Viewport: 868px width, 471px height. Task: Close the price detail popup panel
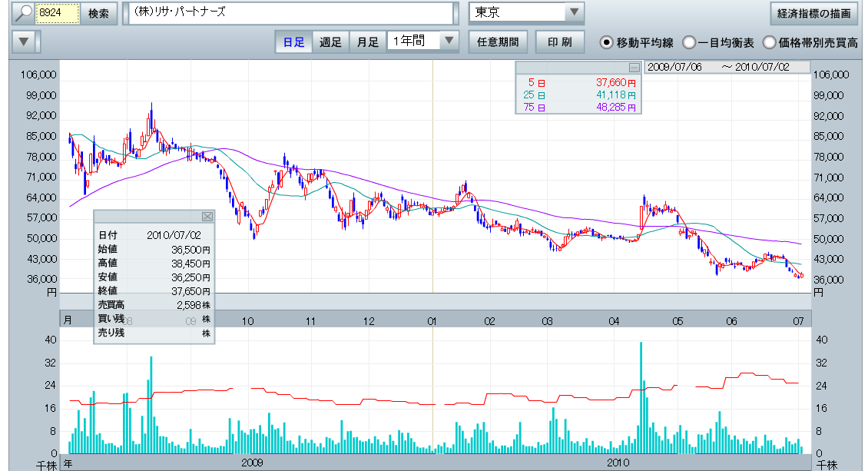207,217
